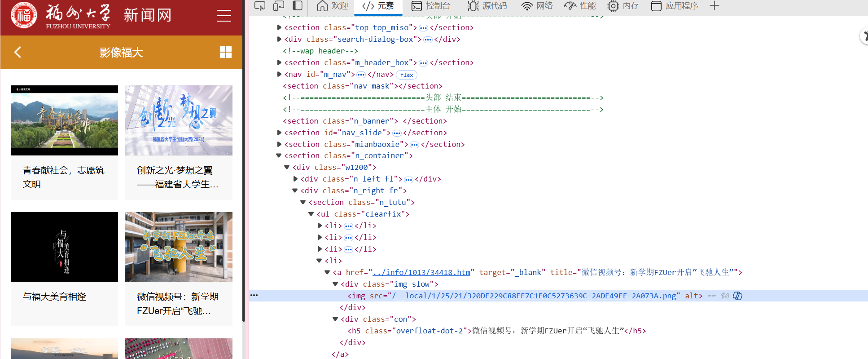
Task: Go back using the left chevron in 影像福大 bar
Action: pos(18,52)
